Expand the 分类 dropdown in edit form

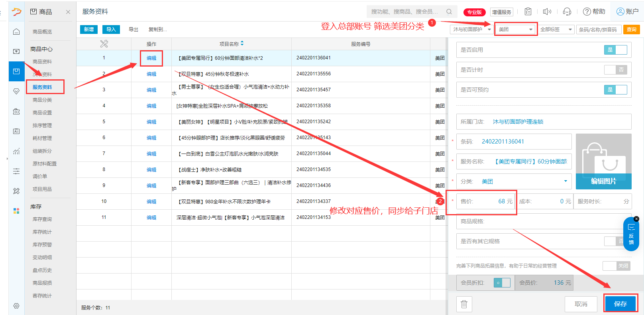(565, 181)
